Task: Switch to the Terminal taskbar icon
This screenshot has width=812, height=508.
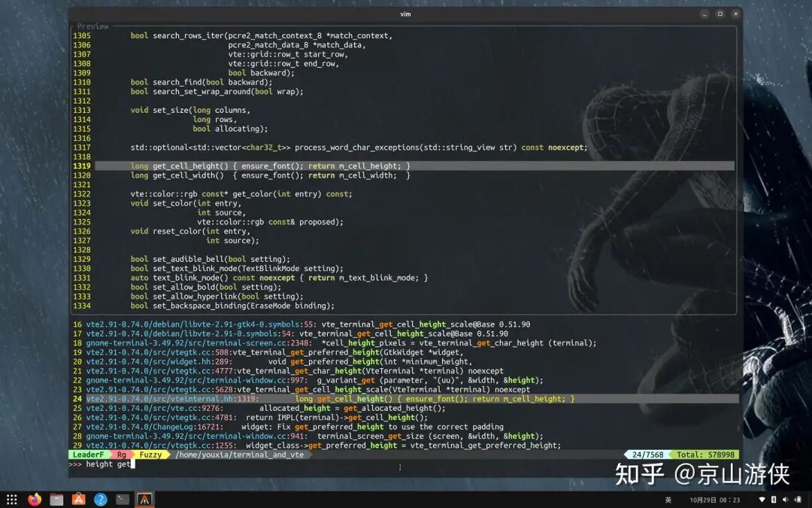Action: click(x=123, y=499)
